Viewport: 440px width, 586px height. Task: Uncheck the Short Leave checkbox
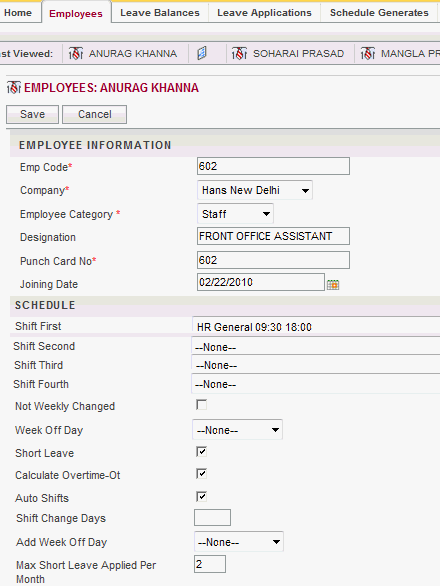201,451
